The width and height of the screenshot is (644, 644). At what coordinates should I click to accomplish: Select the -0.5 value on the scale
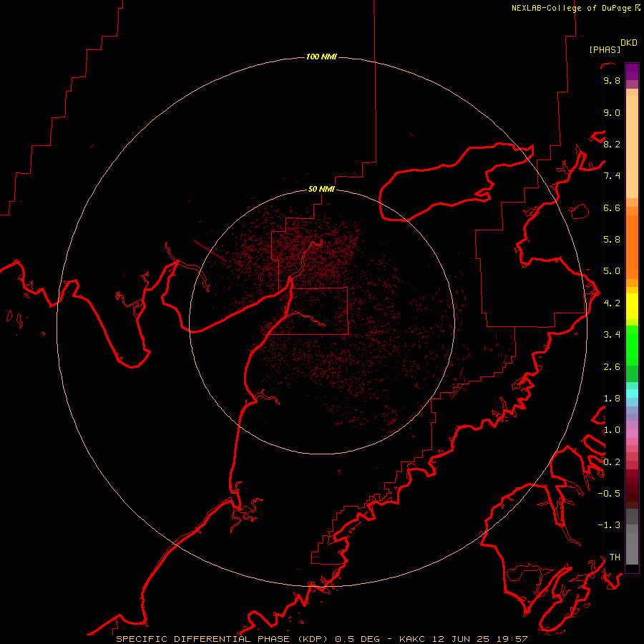609,494
